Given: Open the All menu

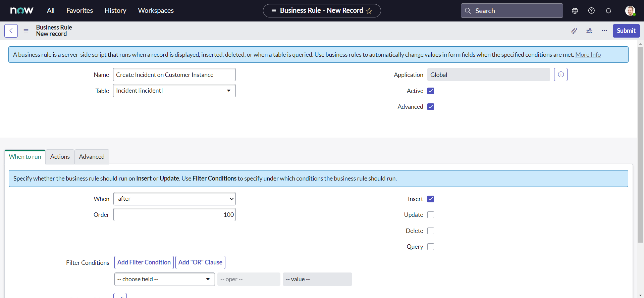Looking at the screenshot, I should (51, 10).
